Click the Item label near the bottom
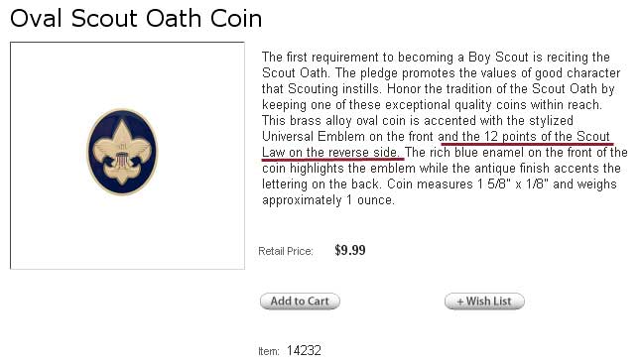 coord(269,351)
